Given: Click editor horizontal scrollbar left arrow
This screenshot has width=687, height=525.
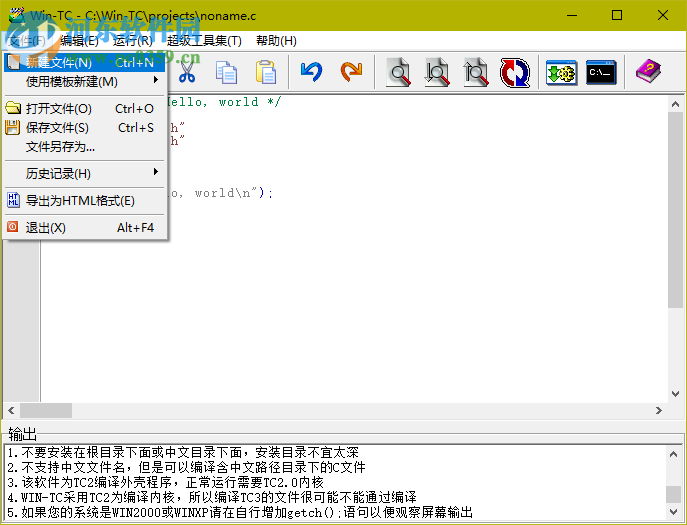Looking at the screenshot, I should [11, 411].
